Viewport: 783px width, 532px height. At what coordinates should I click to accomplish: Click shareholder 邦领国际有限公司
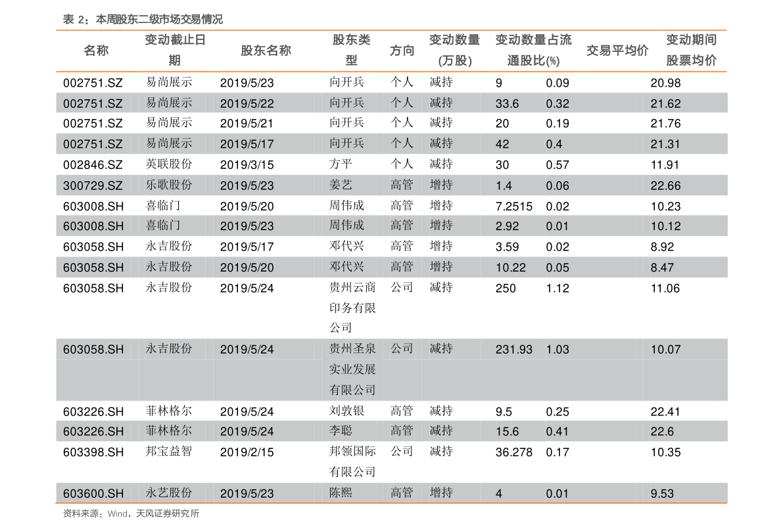[352, 462]
